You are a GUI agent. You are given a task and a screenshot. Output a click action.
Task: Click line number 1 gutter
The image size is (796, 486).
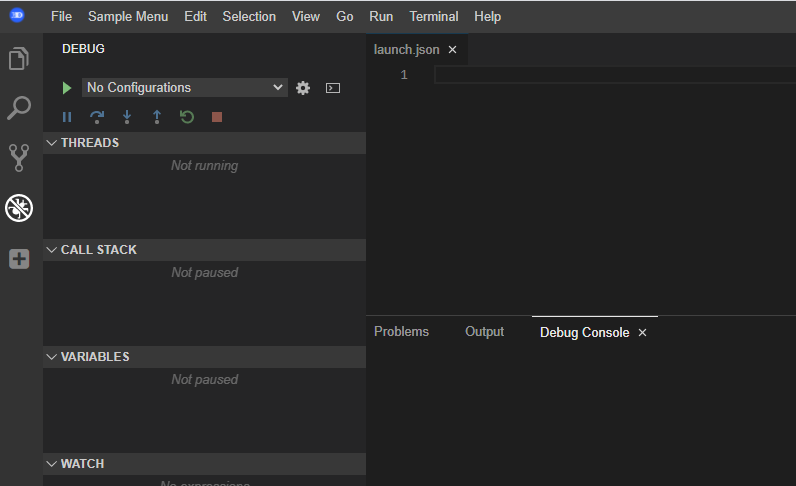click(404, 75)
